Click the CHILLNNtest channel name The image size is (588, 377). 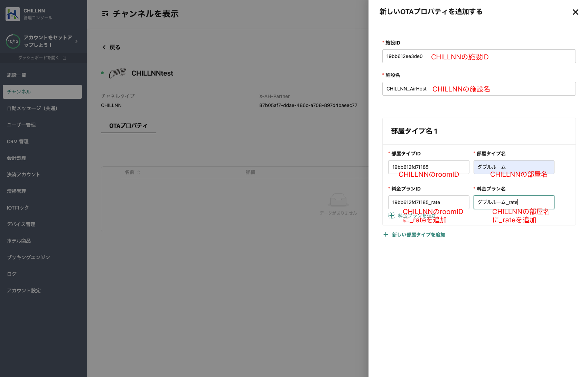[x=152, y=73]
